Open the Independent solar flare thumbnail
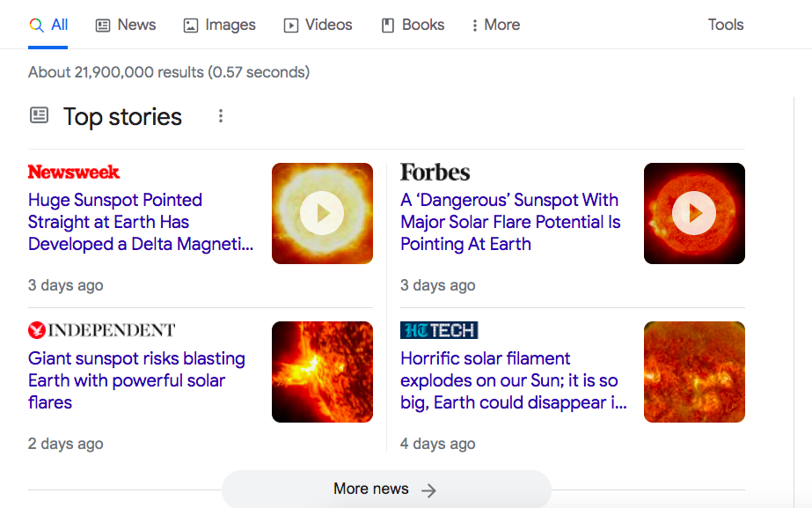This screenshot has width=812, height=508. coord(322,372)
